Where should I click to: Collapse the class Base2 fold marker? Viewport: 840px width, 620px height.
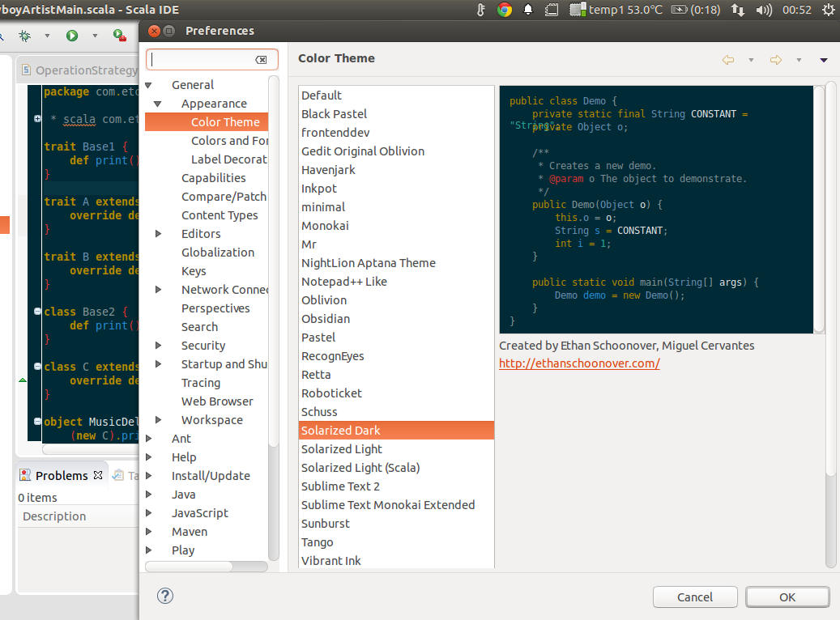(x=37, y=311)
